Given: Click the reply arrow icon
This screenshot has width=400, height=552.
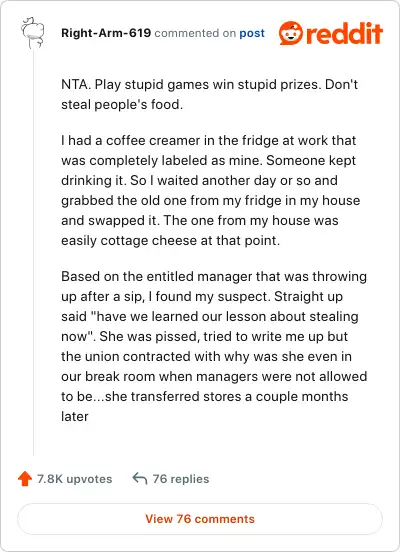Looking at the screenshot, I should (140, 478).
